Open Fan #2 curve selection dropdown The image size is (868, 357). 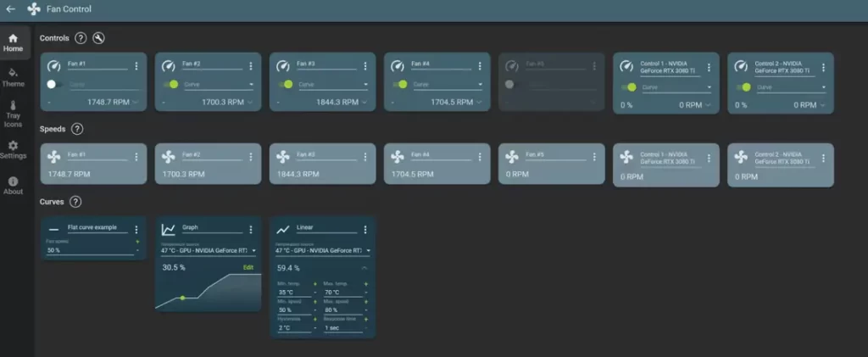220,85
